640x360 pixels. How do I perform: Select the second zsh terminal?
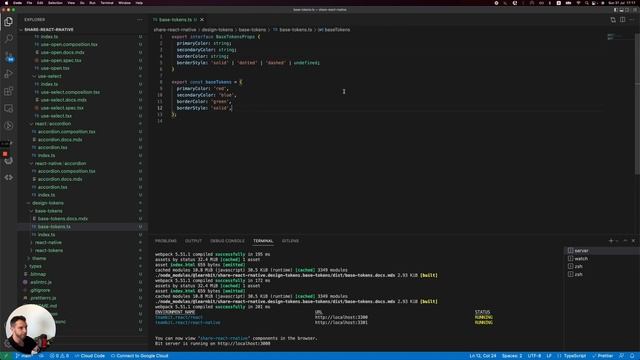(x=602, y=274)
